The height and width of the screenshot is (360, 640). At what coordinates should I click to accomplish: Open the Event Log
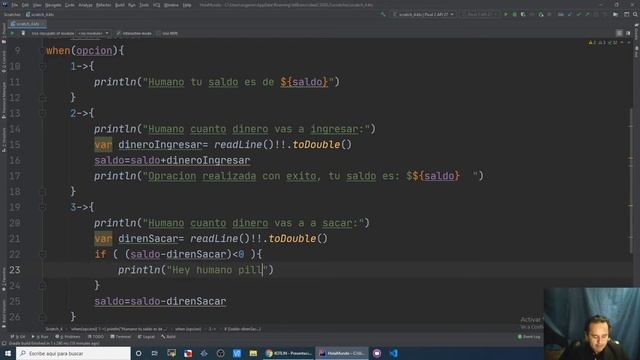(529, 337)
